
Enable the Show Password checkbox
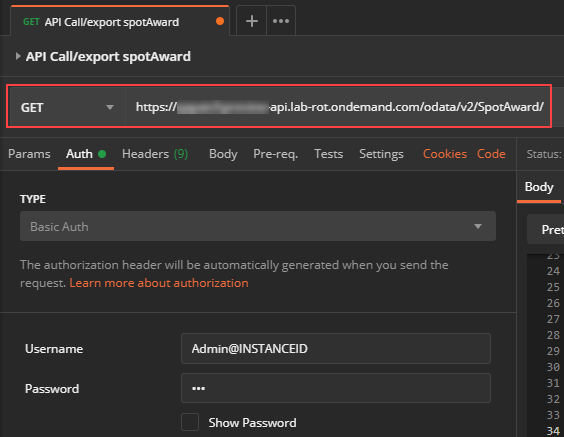point(190,422)
